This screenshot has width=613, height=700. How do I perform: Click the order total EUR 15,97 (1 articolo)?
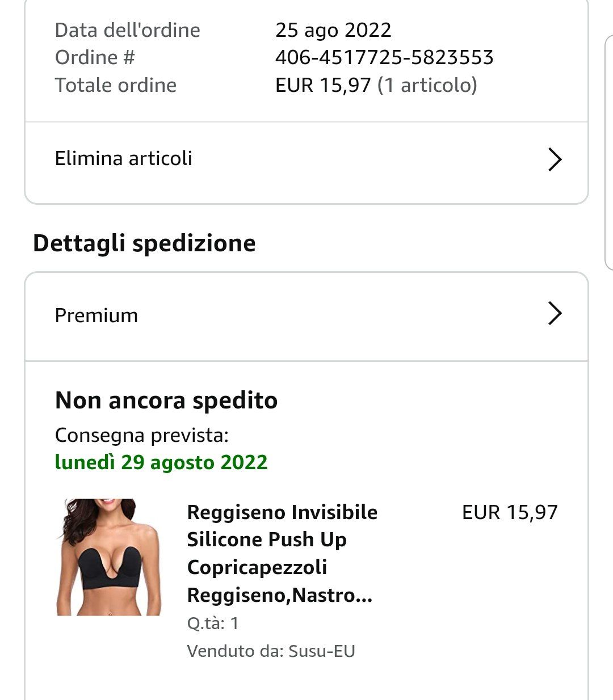[x=376, y=85]
